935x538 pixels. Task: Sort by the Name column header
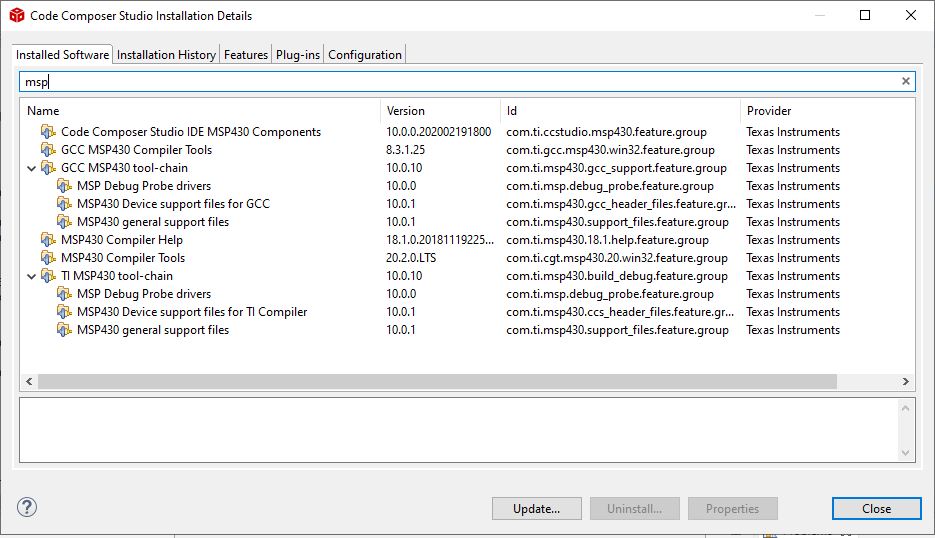[202, 110]
